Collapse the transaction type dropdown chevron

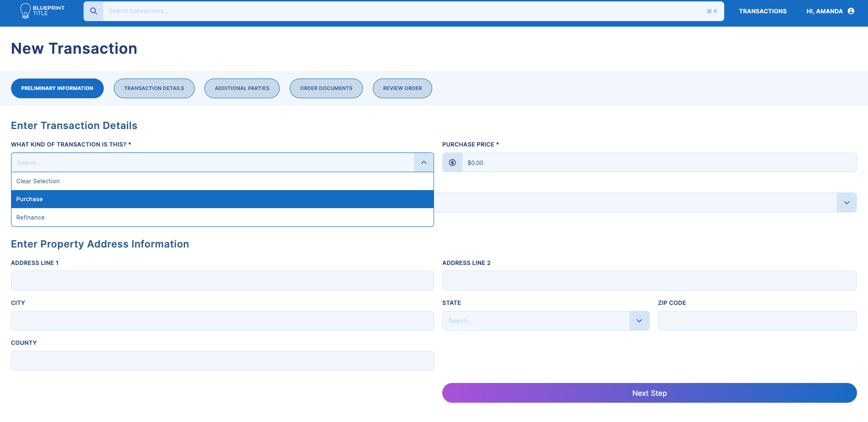click(x=423, y=162)
